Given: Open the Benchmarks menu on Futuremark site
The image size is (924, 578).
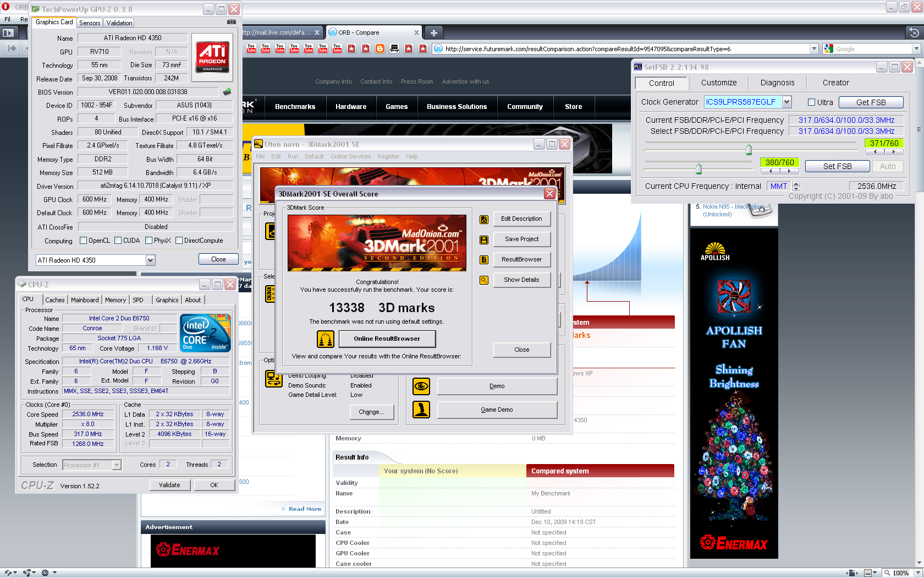Looking at the screenshot, I should 295,107.
